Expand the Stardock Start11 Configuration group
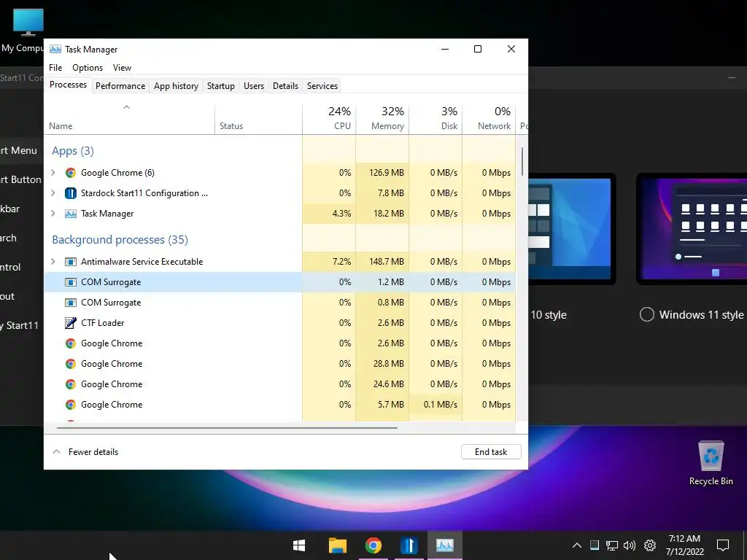This screenshot has height=560, width=747. tap(53, 192)
